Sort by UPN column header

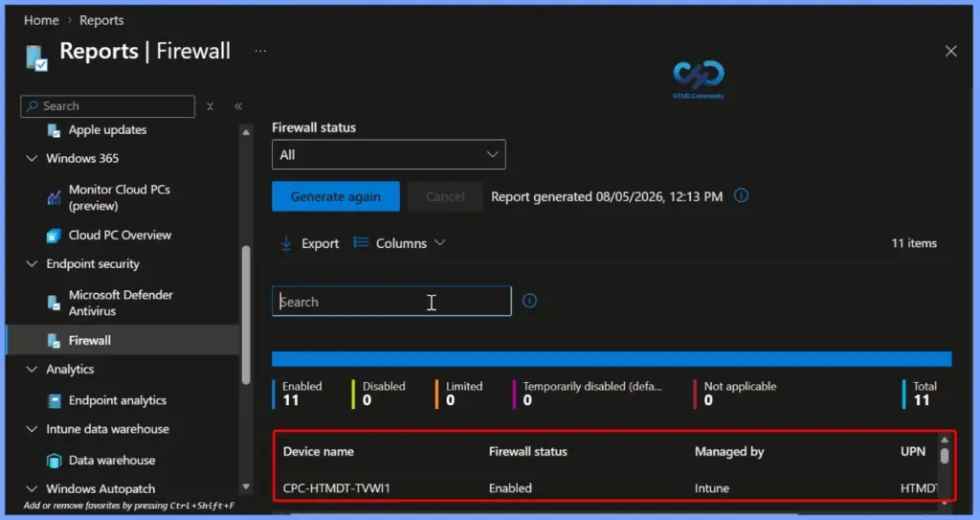point(912,451)
